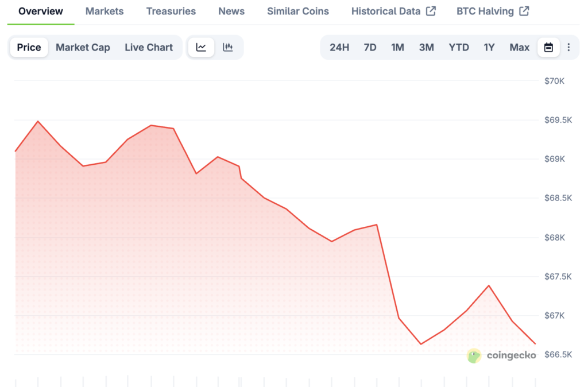Switch to Live Chart view
Viewport: 588px width, 387px height.
coord(149,48)
